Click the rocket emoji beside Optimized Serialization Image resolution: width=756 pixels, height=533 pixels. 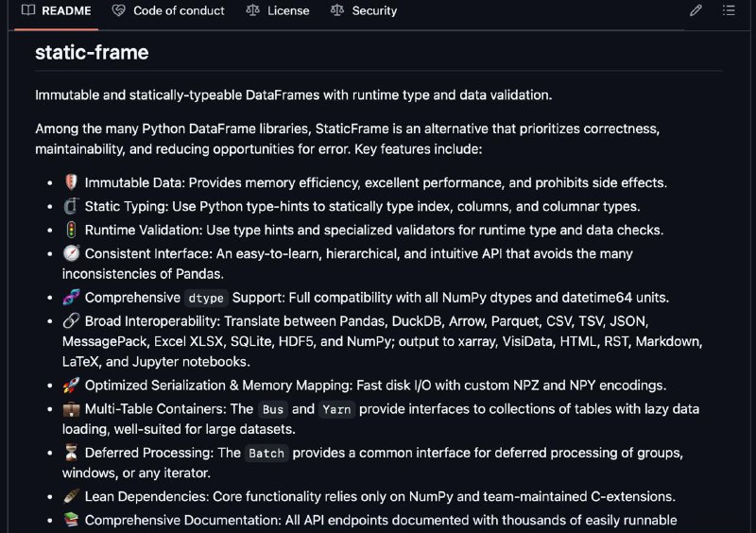(x=71, y=385)
